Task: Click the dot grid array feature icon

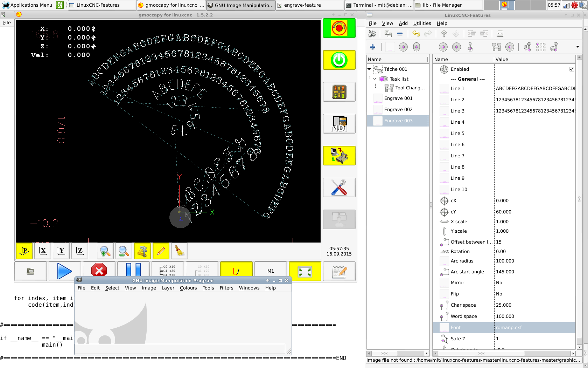Action: pos(541,47)
